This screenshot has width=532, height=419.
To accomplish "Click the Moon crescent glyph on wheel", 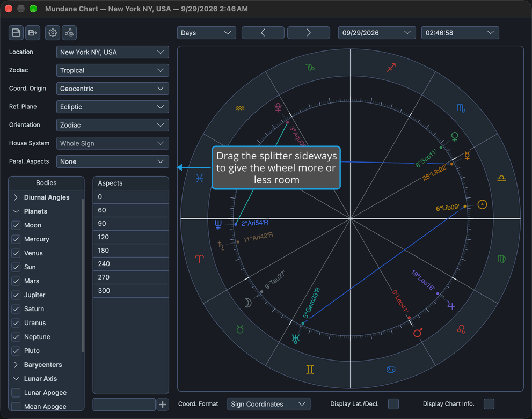I will (249, 303).
